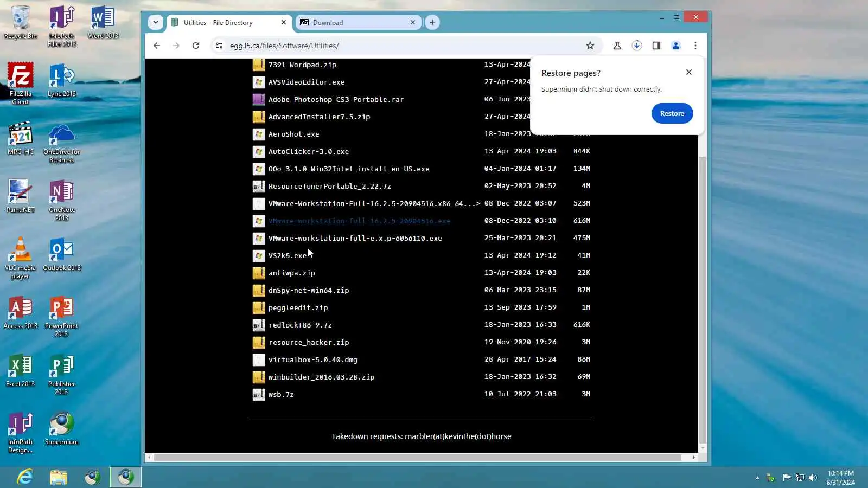Show hidden system tray icons
This screenshot has width=868, height=488.
pyautogui.click(x=757, y=478)
